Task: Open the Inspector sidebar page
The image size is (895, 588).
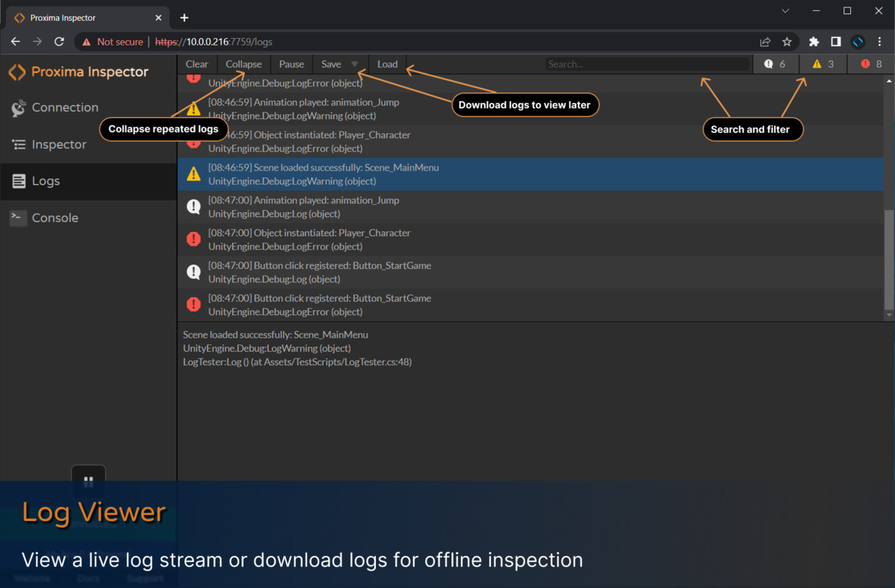Action: [x=58, y=145]
